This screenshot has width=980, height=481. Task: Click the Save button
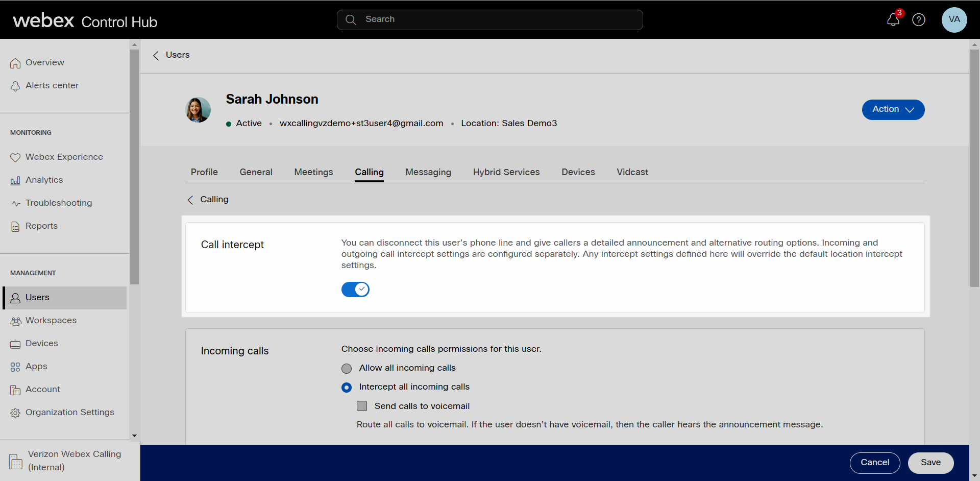point(930,463)
